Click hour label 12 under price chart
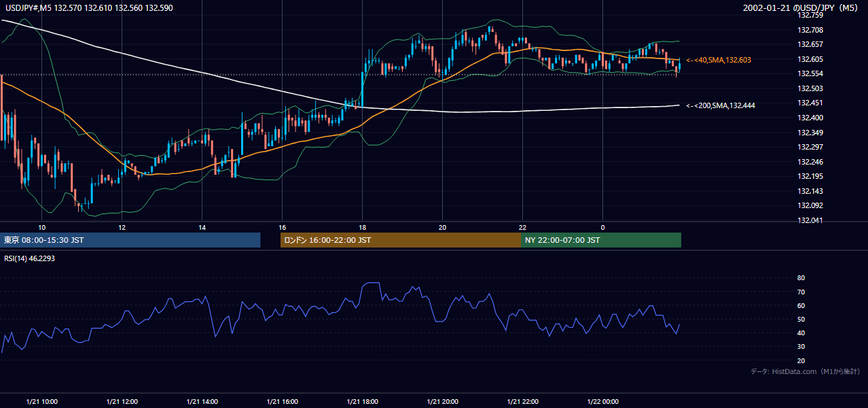Viewport: 868px width, 408px height. pos(122,227)
